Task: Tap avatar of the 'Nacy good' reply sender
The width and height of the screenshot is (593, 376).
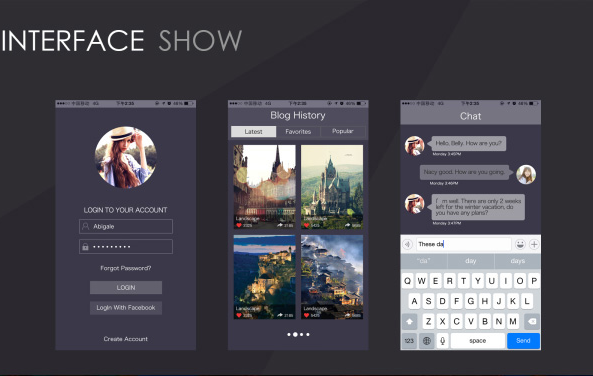Action: (526, 174)
